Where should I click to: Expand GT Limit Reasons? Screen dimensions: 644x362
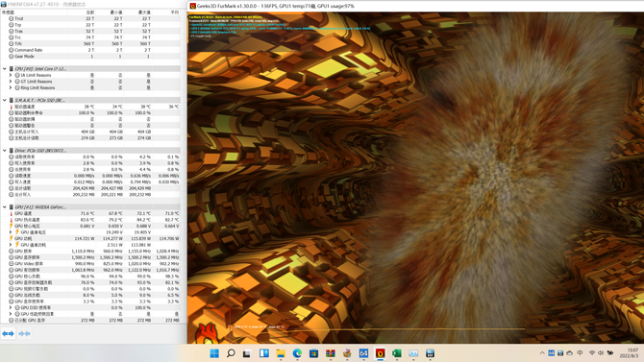click(x=11, y=82)
